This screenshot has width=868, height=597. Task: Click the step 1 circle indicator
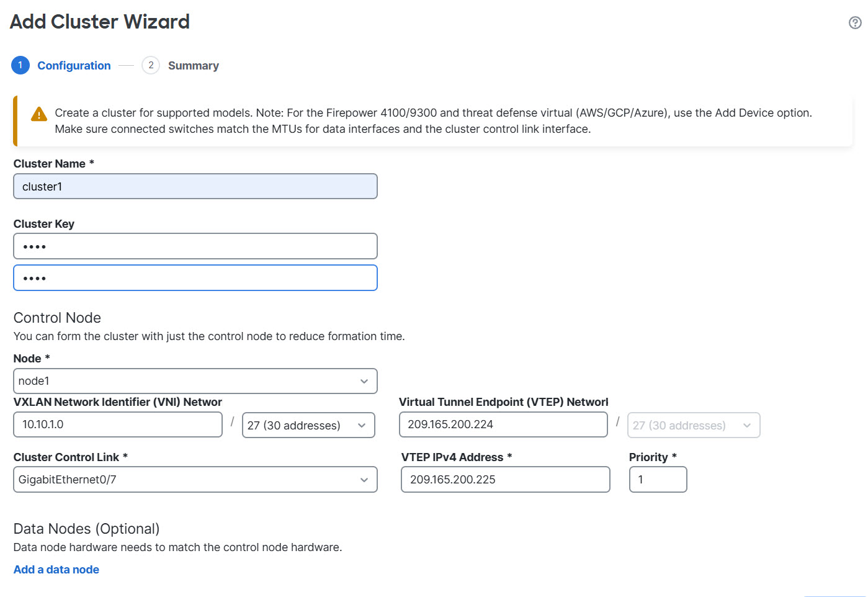(20, 65)
